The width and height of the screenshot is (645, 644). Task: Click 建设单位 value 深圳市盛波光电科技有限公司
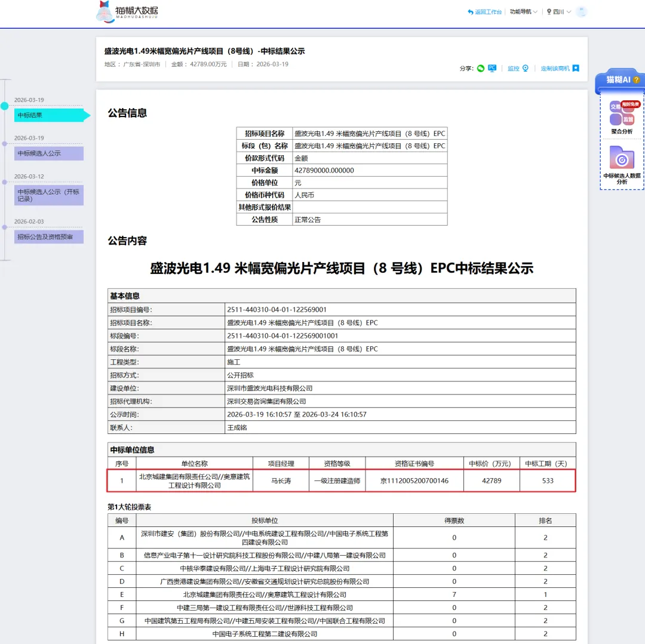(x=270, y=389)
